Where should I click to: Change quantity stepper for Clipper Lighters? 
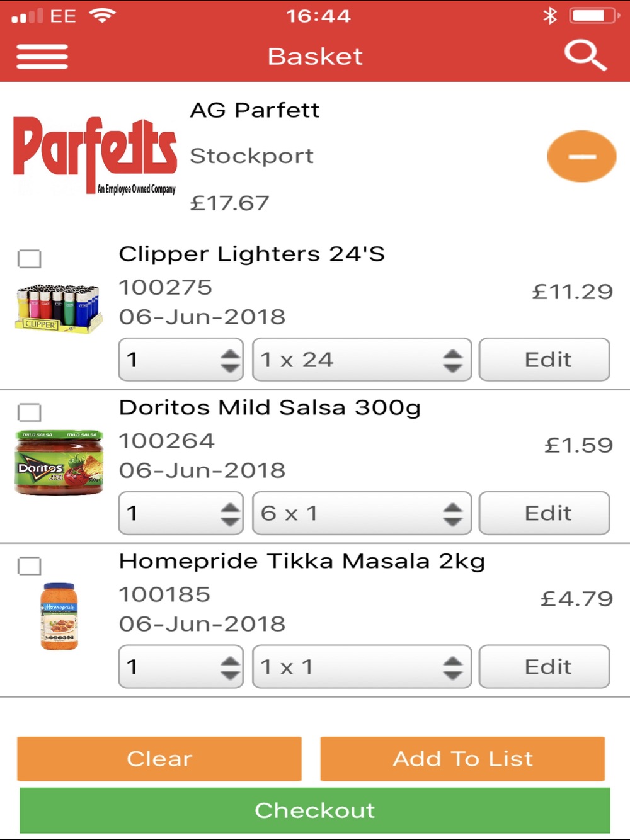181,360
